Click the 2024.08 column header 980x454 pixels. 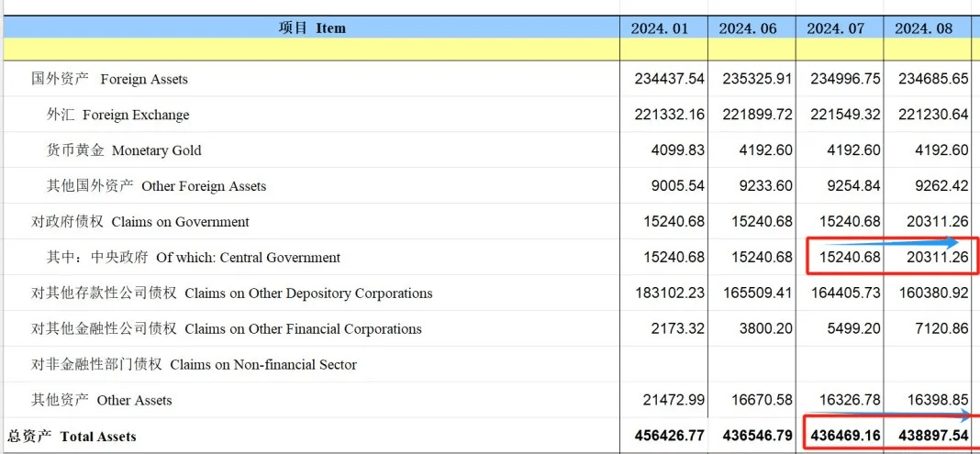coord(923,28)
